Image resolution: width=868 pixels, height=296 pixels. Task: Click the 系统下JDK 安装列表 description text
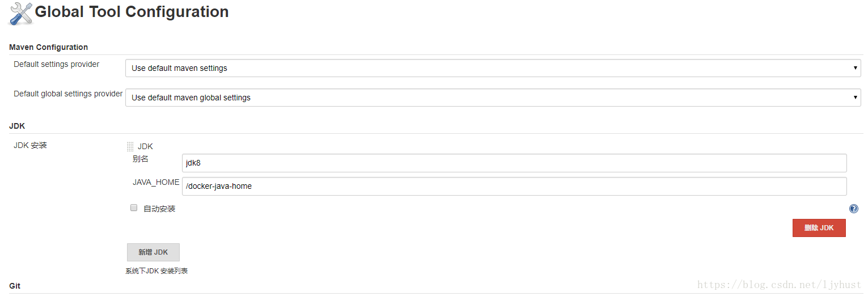(156, 271)
